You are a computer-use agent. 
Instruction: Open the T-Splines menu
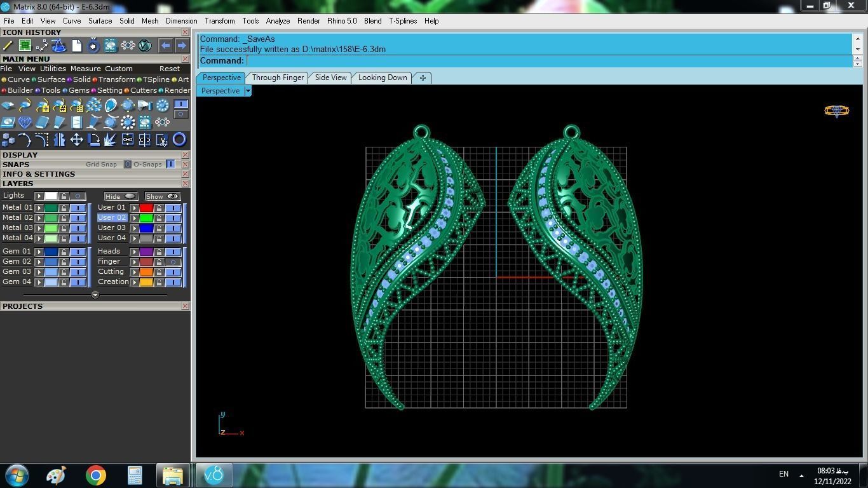coord(403,21)
